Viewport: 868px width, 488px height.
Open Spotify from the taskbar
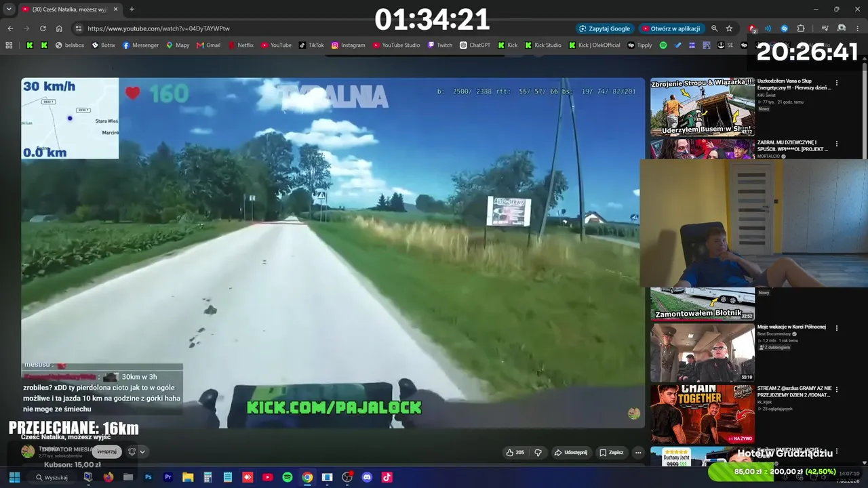click(x=287, y=477)
